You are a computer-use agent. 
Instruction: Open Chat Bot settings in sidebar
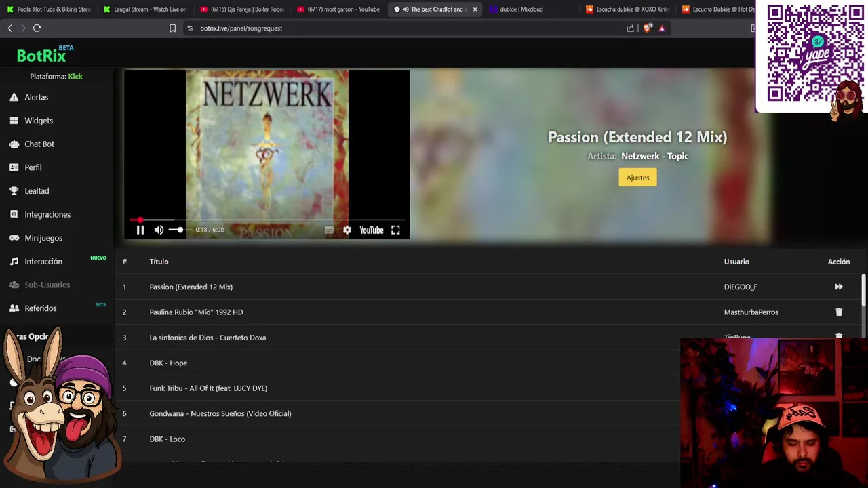(39, 144)
